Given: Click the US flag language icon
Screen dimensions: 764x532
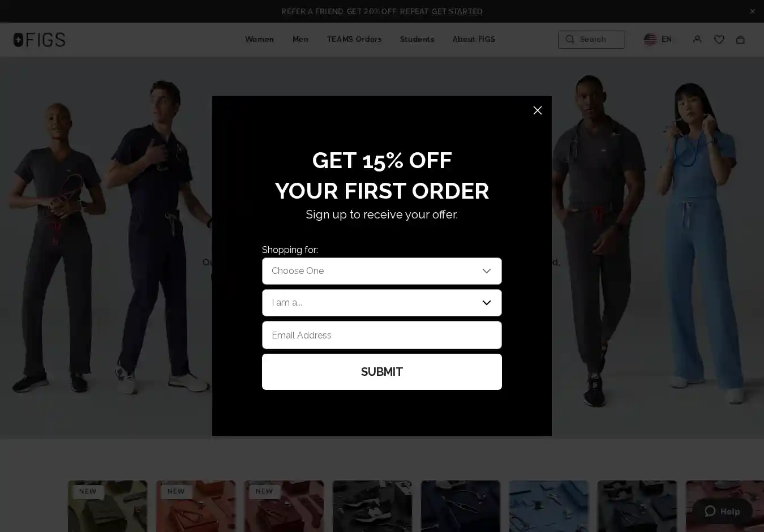Looking at the screenshot, I should 650,39.
